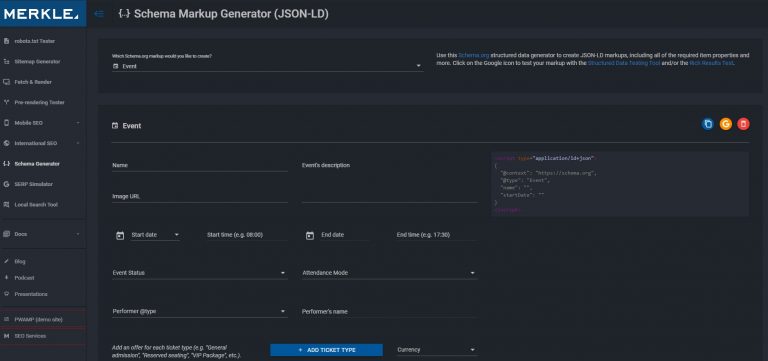Viewport: 768px width, 361px height.
Task: Click the Event's description text area
Action: point(389,181)
